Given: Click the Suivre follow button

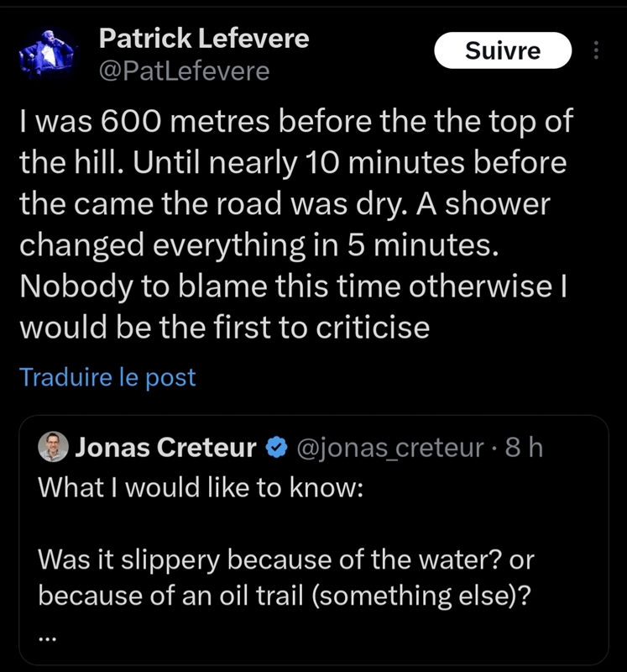Looking at the screenshot, I should tap(503, 51).
